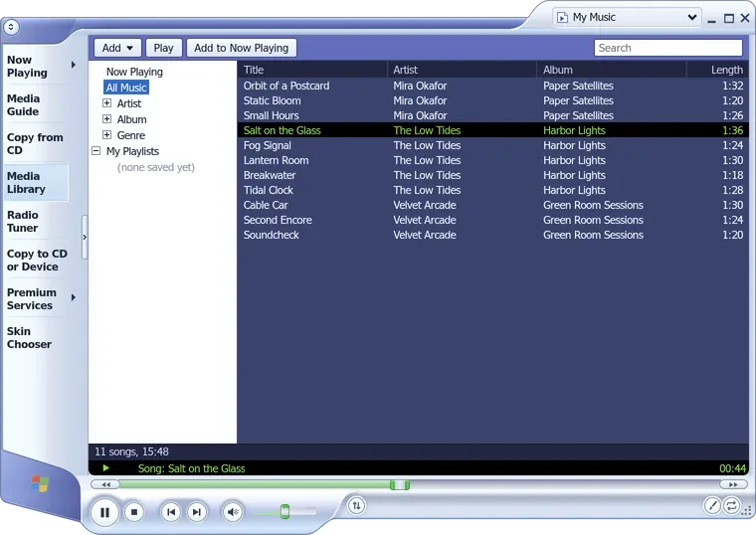Screen dimensions: 756x535
Task: Sort by the Length column header
Action: [718, 70]
